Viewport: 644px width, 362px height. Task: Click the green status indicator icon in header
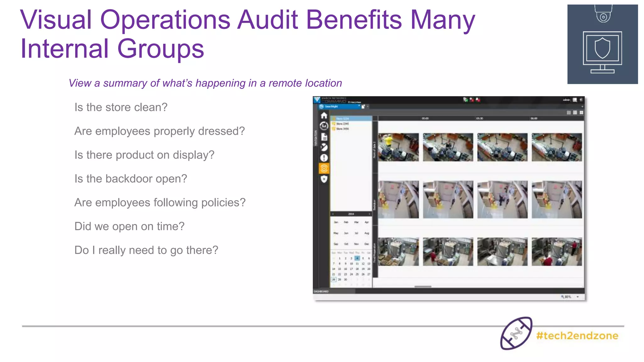click(x=465, y=100)
